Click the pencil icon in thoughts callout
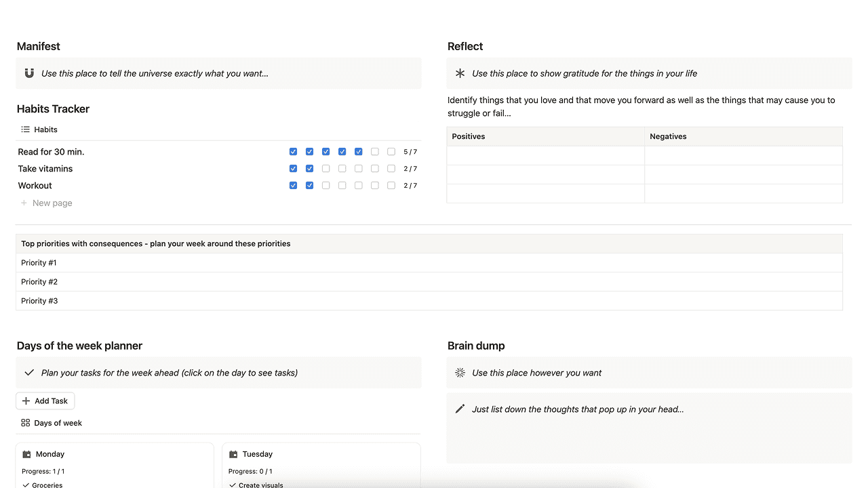Viewport: 868px width, 488px height. pyautogui.click(x=460, y=409)
